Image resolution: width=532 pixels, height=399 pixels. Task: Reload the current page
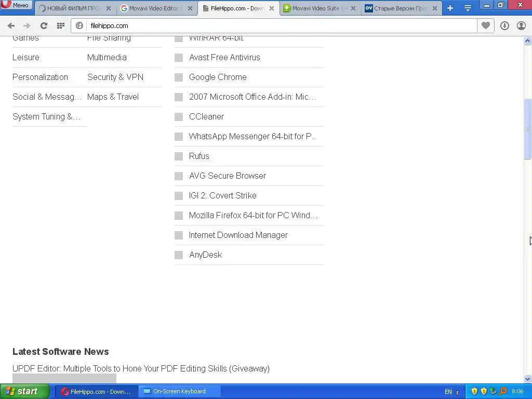tap(44, 26)
